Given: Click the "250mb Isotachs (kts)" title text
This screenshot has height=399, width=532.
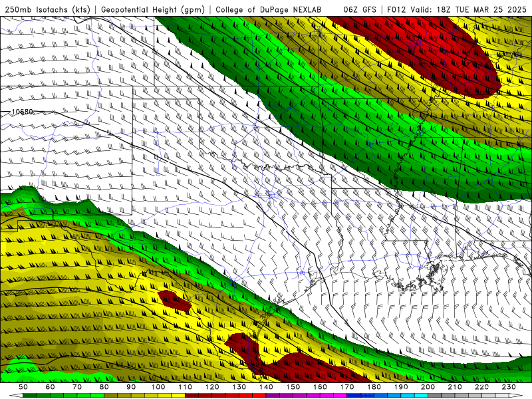Looking at the screenshot, I should pyautogui.click(x=48, y=9).
